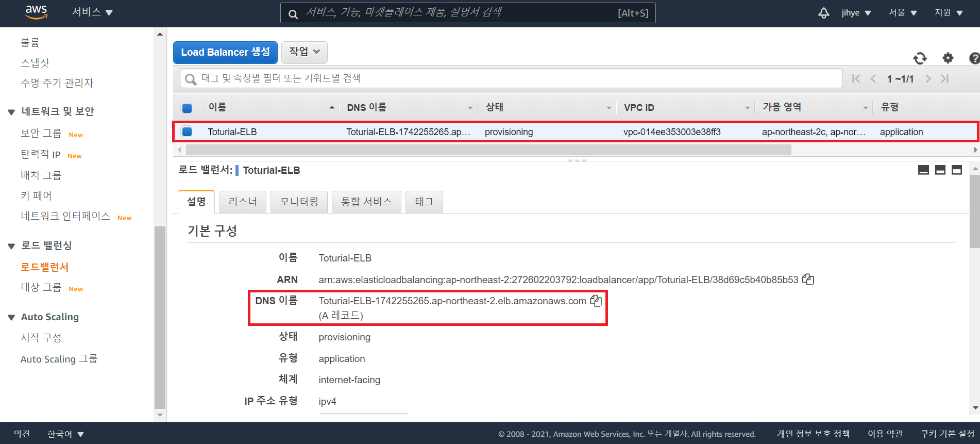The height and width of the screenshot is (444, 980).
Task: Sort by 이름 column header
Action: [217, 107]
